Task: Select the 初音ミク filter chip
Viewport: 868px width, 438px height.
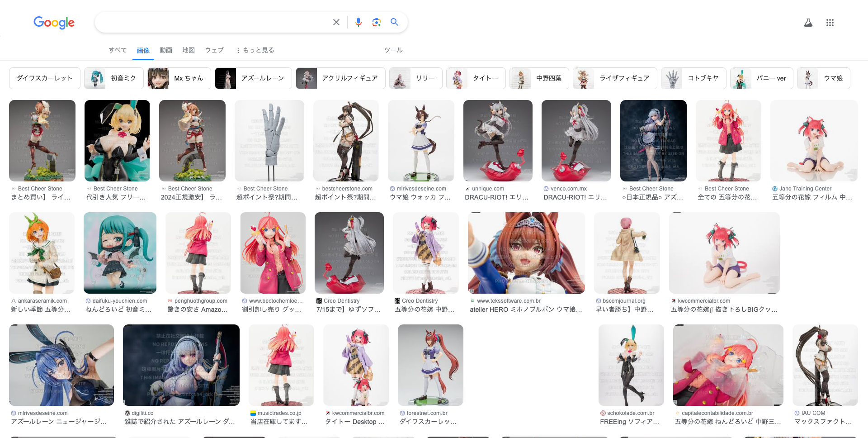Action: 114,78
